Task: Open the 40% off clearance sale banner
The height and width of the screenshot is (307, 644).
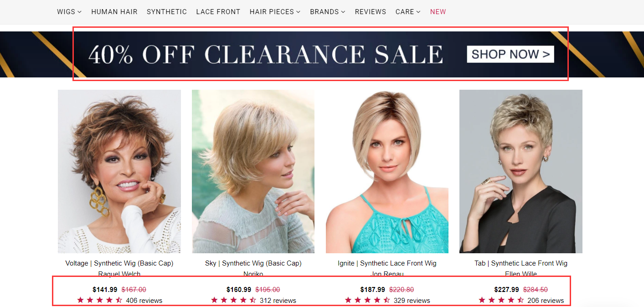Action: (x=322, y=54)
